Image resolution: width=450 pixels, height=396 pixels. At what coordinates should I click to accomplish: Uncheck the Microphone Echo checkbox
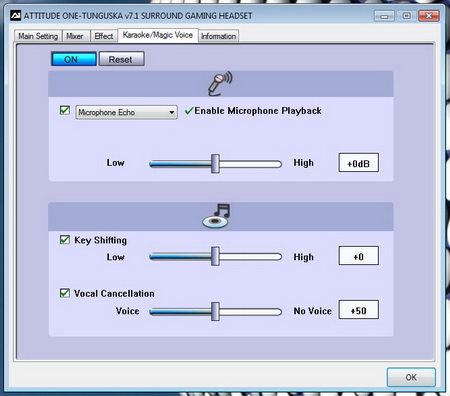65,110
